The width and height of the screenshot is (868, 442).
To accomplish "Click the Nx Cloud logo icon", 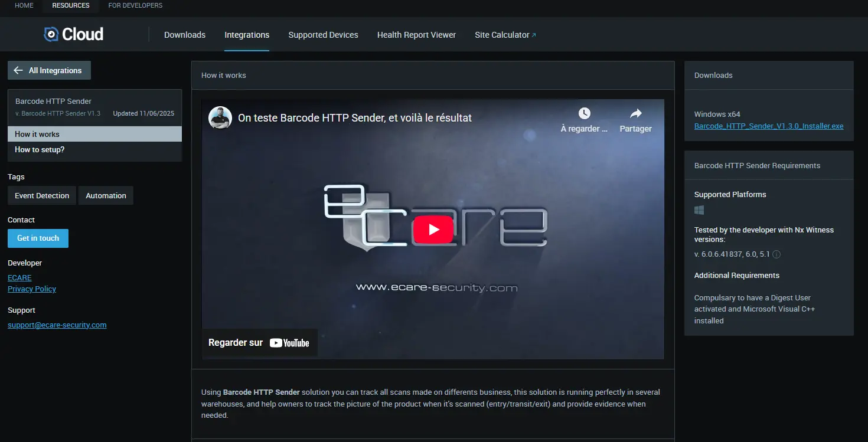I will point(51,34).
